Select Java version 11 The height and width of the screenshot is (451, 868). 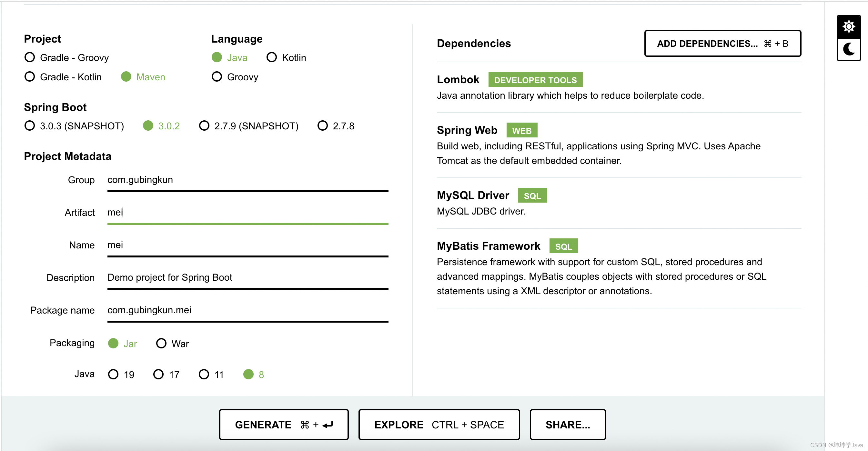pyautogui.click(x=211, y=375)
